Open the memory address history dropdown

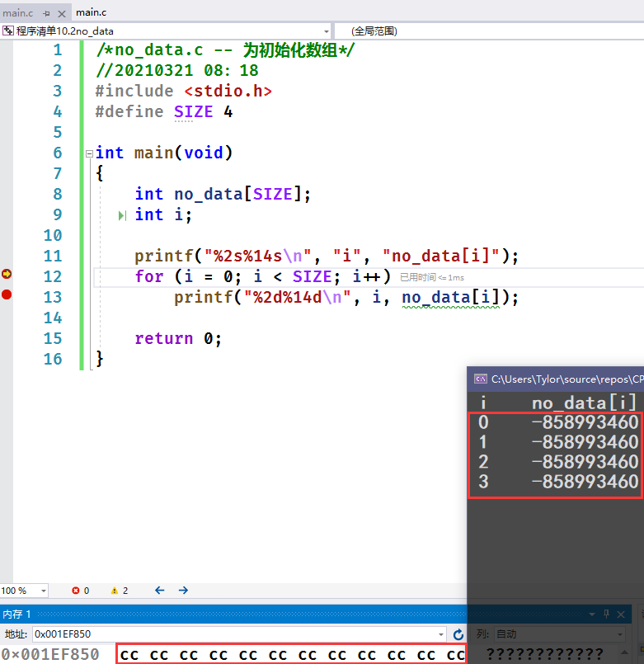441,634
